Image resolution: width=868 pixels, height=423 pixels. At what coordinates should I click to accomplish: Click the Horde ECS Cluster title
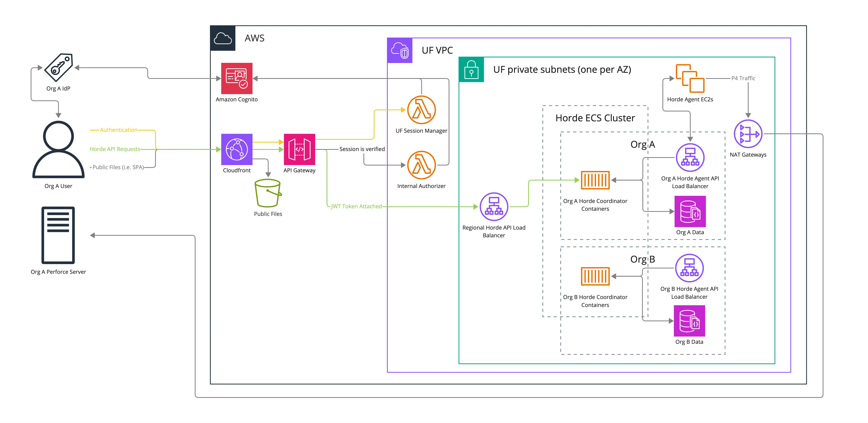[595, 118]
